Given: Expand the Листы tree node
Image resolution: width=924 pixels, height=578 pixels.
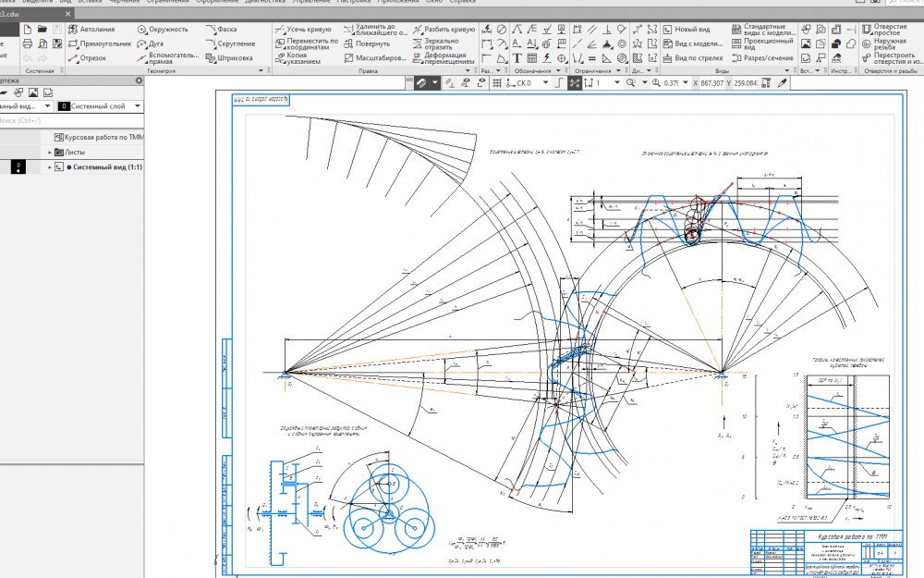Looking at the screenshot, I should coord(50,152).
